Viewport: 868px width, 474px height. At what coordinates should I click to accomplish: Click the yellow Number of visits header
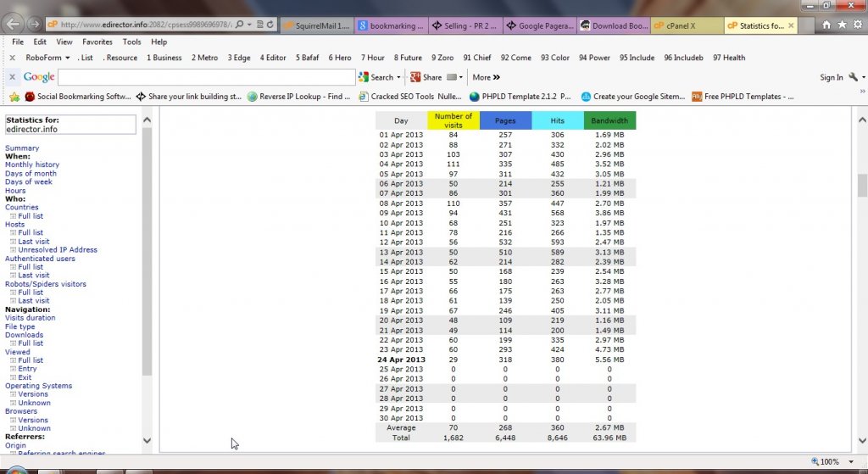pos(453,120)
